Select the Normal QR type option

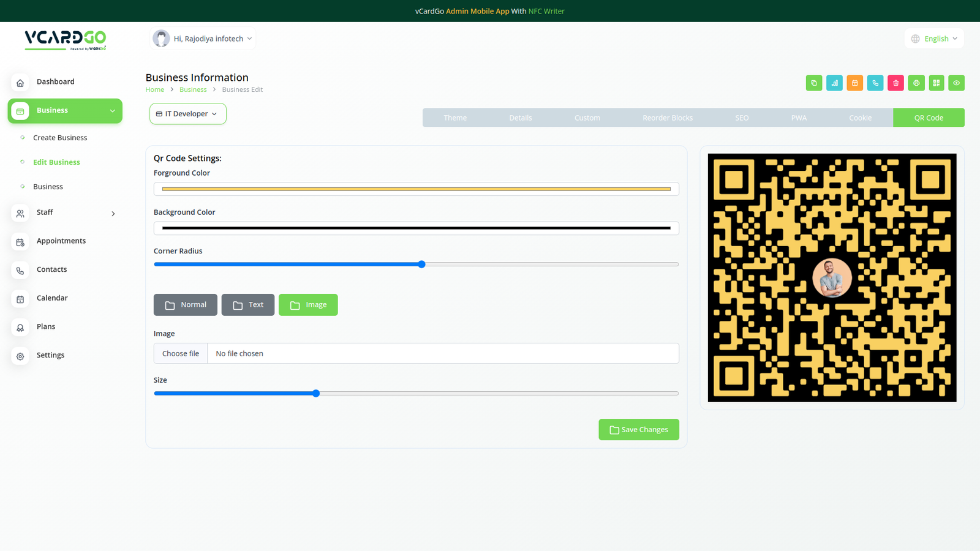(x=185, y=305)
